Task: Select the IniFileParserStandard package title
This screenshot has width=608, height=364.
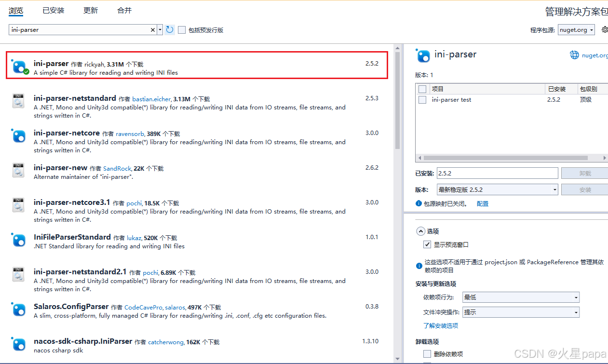Action: 72,237
